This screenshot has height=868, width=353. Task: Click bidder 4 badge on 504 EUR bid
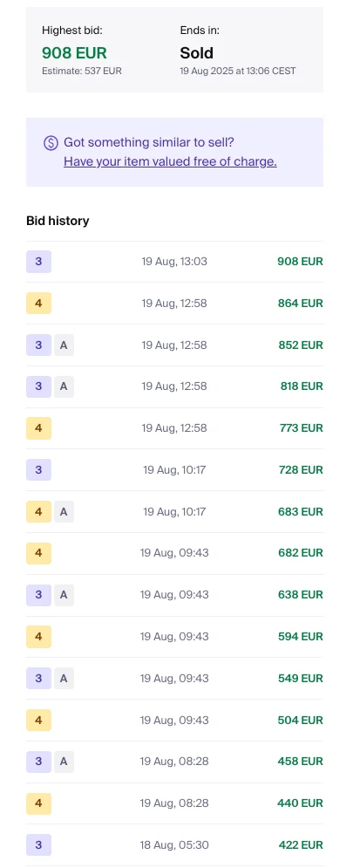click(38, 721)
